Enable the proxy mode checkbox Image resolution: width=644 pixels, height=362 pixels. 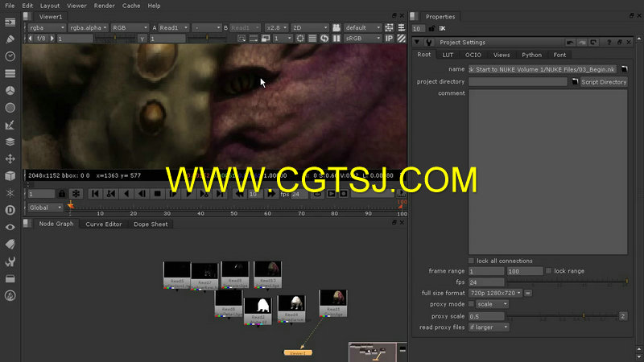(x=471, y=304)
